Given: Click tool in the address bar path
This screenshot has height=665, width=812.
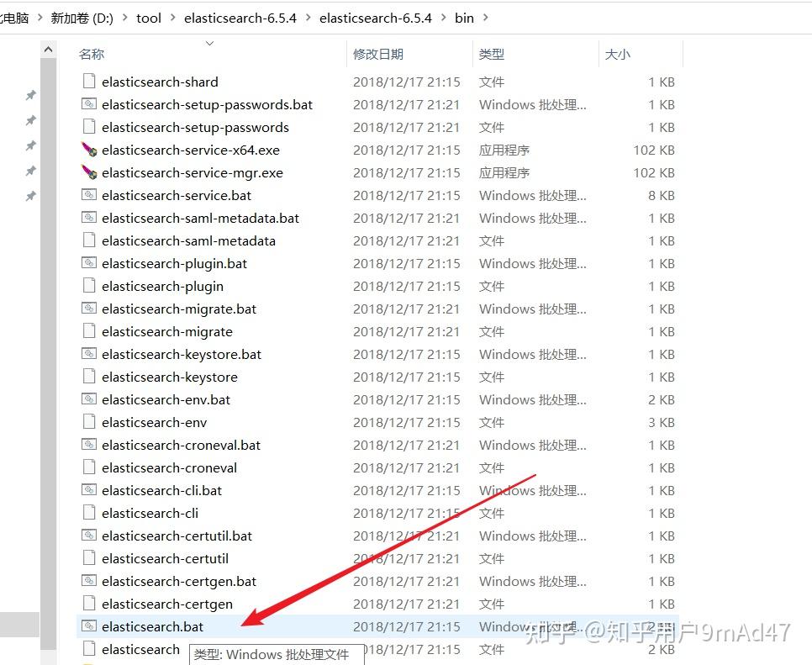Looking at the screenshot, I should click(x=149, y=18).
